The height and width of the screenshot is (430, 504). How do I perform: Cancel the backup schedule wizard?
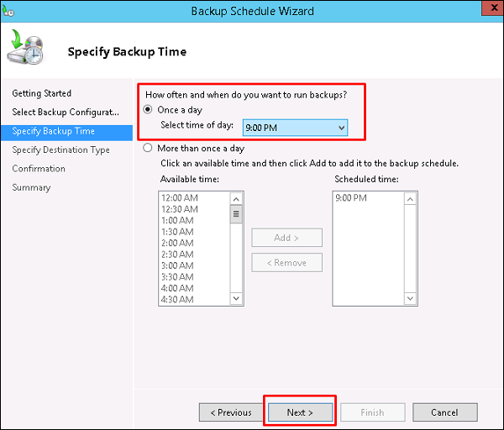tap(444, 412)
